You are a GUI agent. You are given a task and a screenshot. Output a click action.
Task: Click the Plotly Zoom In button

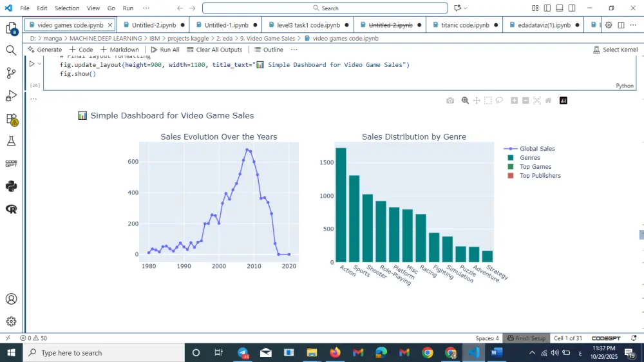coord(514,100)
